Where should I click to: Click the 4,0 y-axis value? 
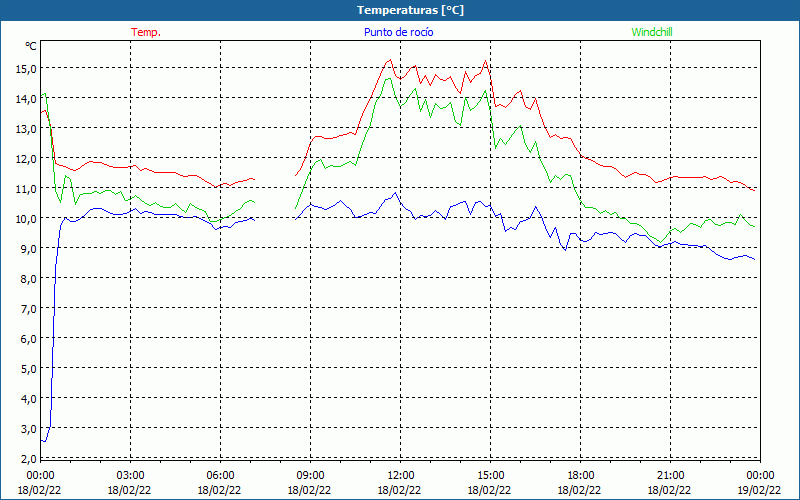coord(28,399)
